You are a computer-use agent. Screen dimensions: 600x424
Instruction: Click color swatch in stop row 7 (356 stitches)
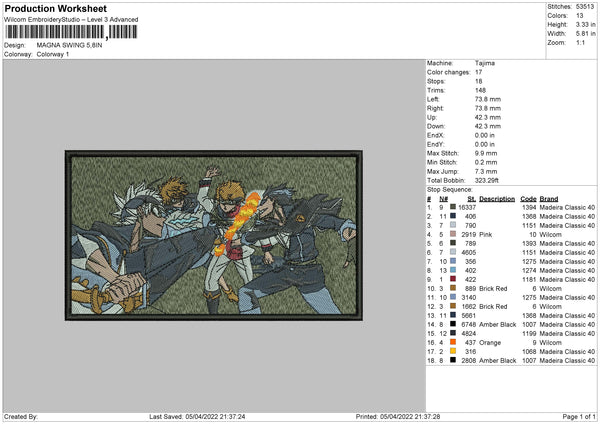[x=453, y=261]
